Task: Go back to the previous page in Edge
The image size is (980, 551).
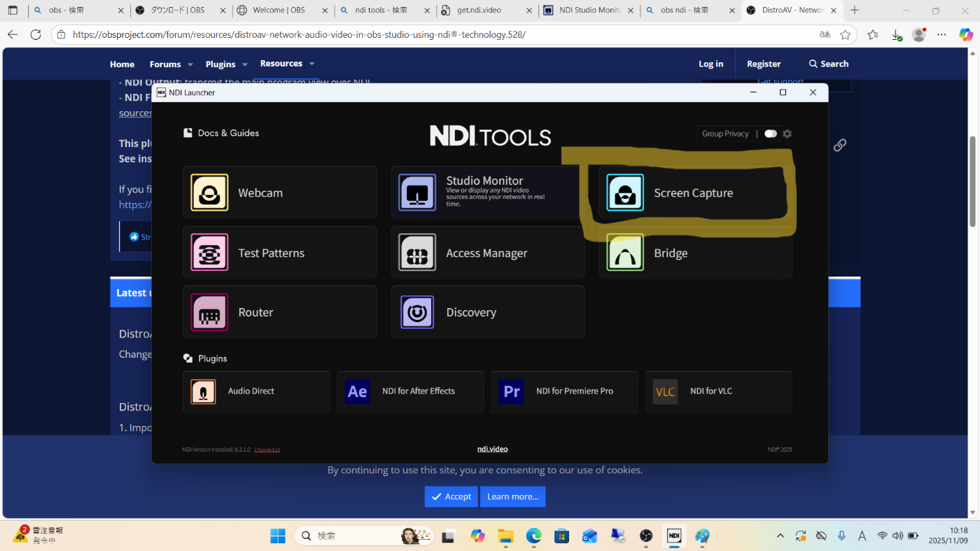Action: 13,34
